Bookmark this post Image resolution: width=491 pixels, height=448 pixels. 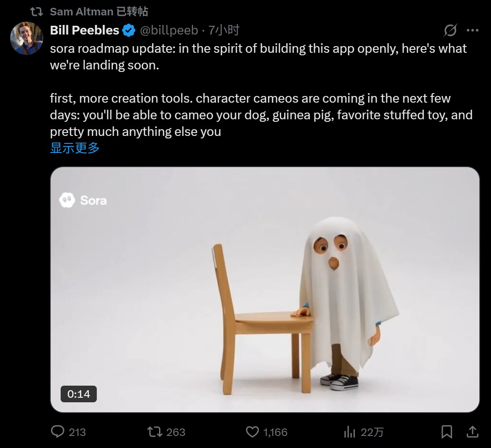(x=447, y=432)
